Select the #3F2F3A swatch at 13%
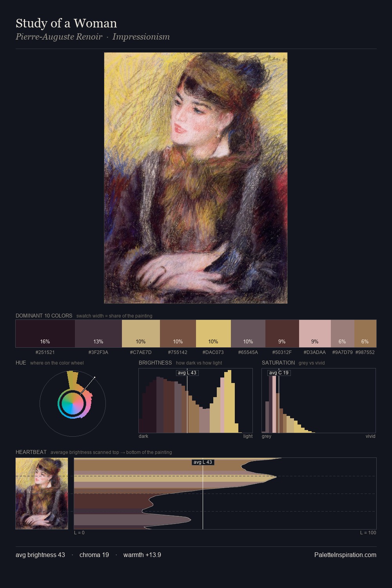The height and width of the screenshot is (588, 392). pos(98,334)
